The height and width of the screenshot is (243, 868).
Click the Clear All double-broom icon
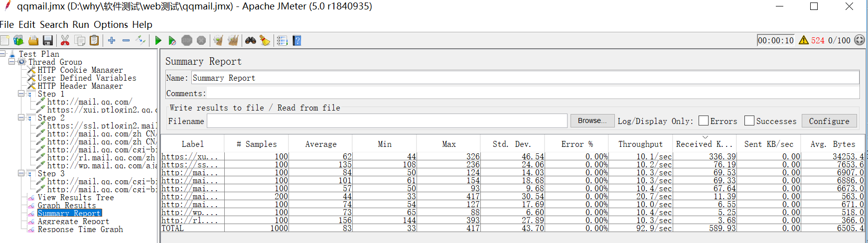click(233, 40)
